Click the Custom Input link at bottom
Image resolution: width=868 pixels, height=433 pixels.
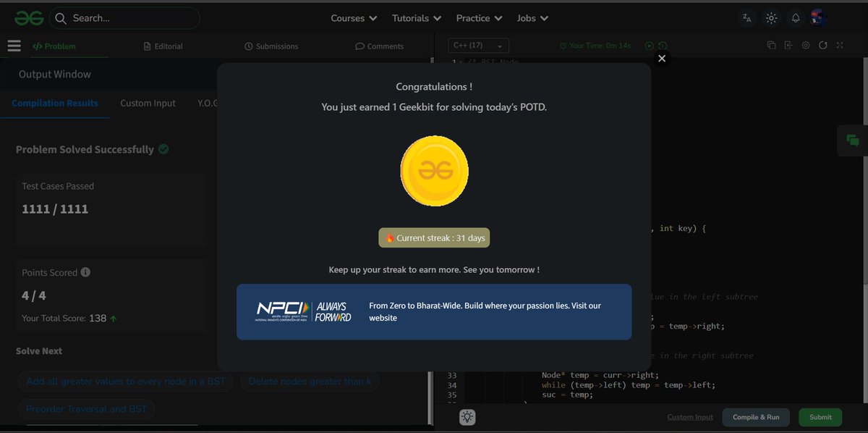690,417
